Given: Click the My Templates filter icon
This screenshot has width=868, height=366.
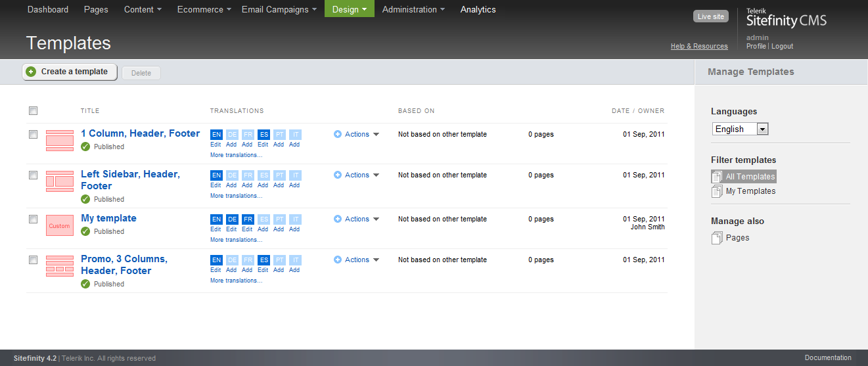Looking at the screenshot, I should (x=717, y=191).
